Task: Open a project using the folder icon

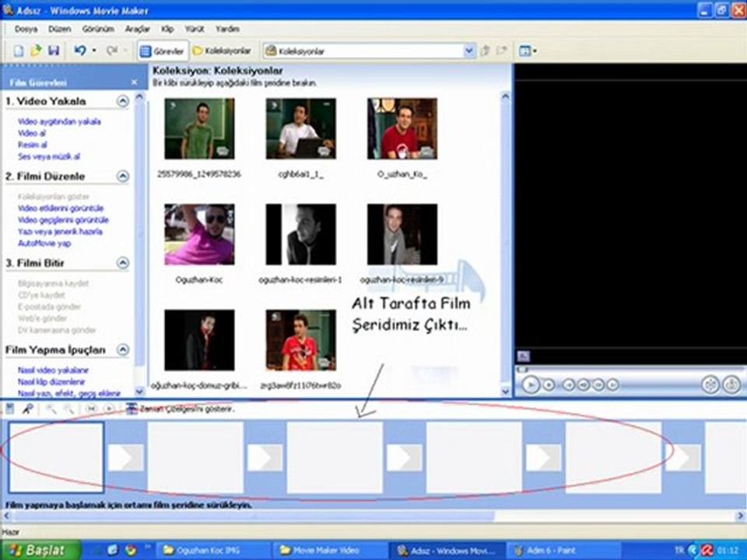Action: (x=37, y=51)
